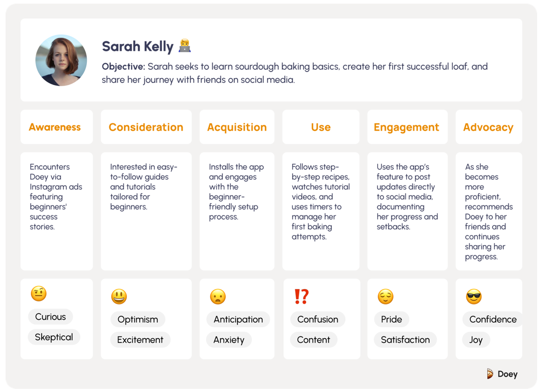Click the red exclamation-question mark icon

pos(301,296)
